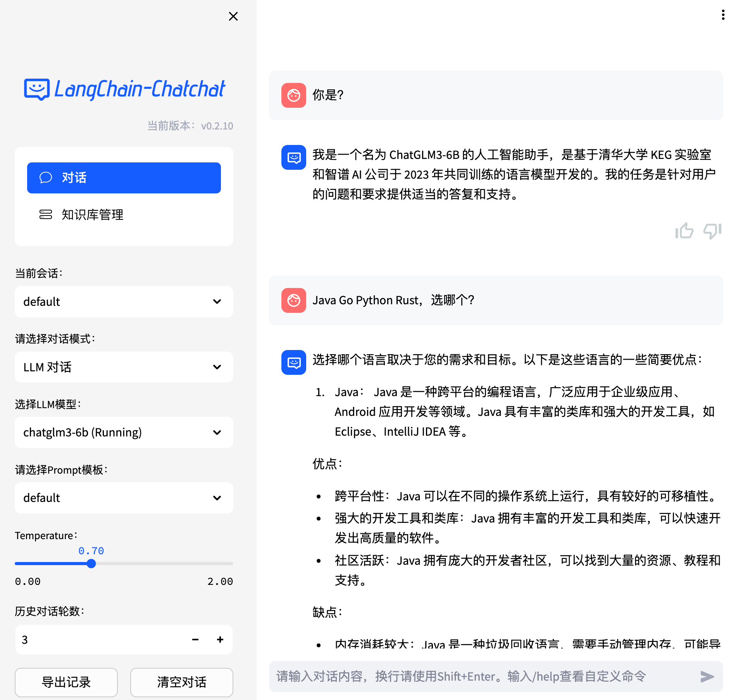Click the thumbs up feedback icon

684,231
